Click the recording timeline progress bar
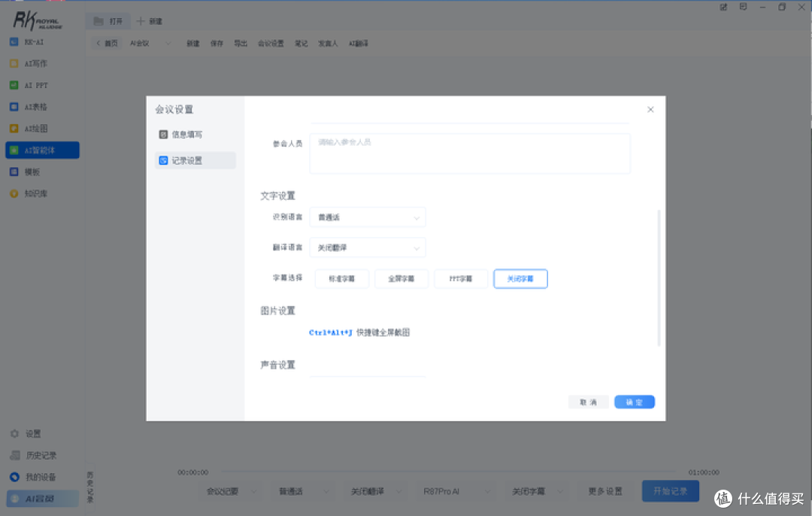Image resolution: width=812 pixels, height=516 pixels. click(x=448, y=472)
